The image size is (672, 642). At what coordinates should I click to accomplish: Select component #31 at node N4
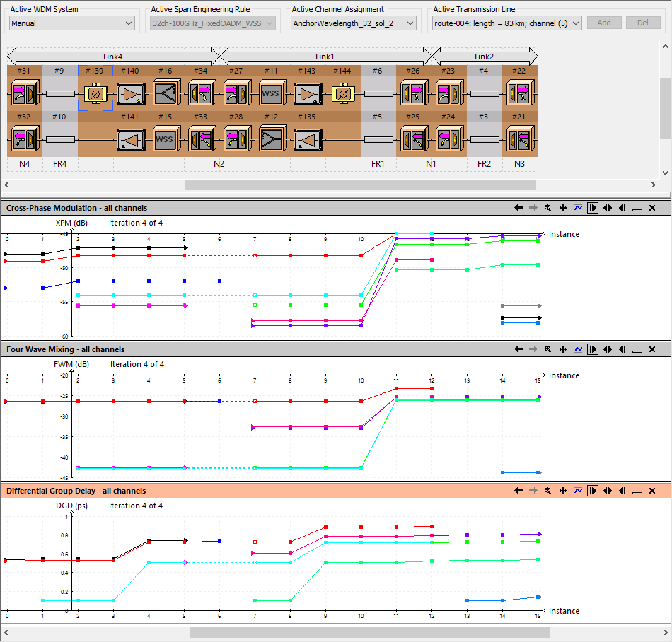click(25, 93)
